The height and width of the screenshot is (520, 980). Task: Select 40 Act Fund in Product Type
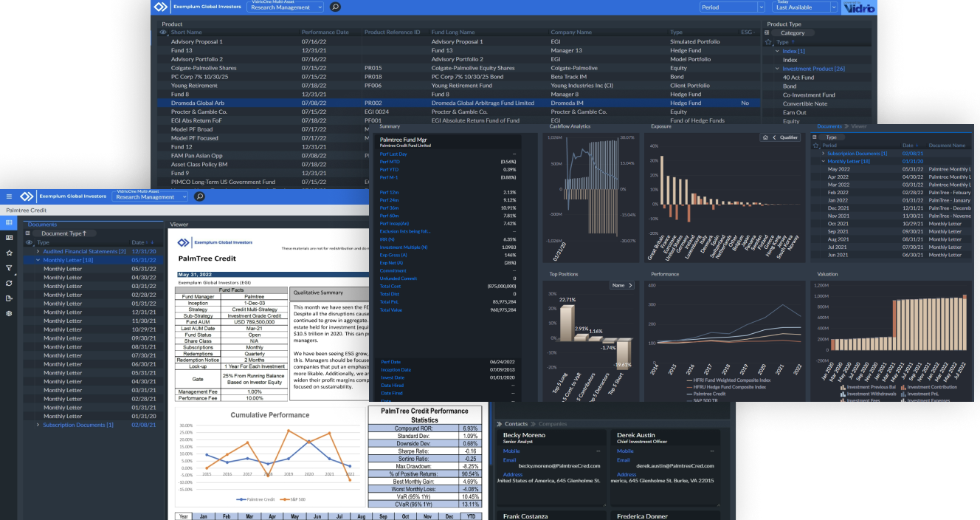[798, 78]
